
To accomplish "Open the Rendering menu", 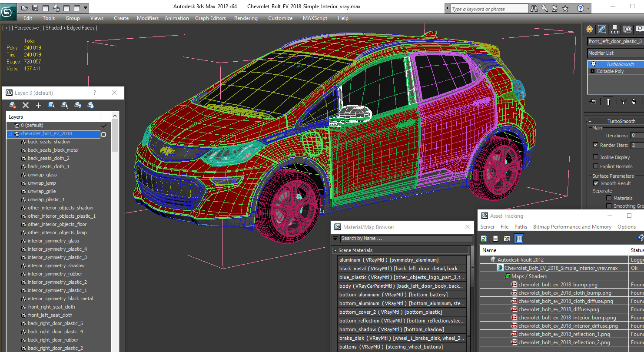I will click(246, 18).
